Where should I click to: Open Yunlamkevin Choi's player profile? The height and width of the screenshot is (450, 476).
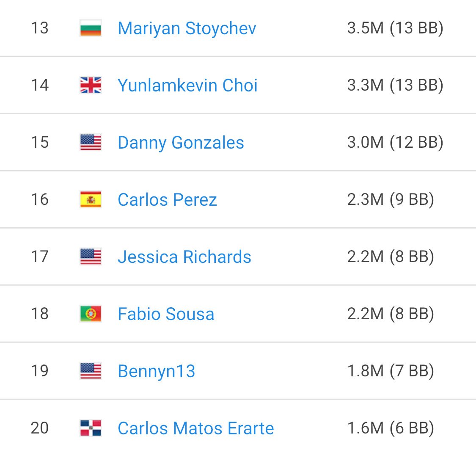[x=187, y=86]
